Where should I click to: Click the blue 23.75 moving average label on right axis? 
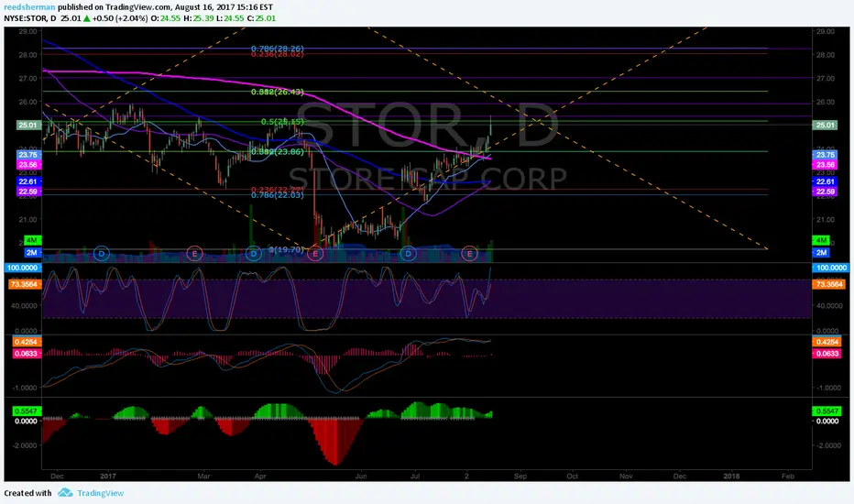point(825,155)
